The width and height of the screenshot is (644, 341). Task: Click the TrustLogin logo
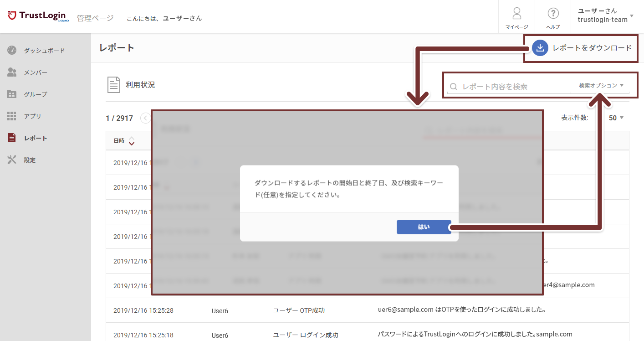[x=38, y=16]
